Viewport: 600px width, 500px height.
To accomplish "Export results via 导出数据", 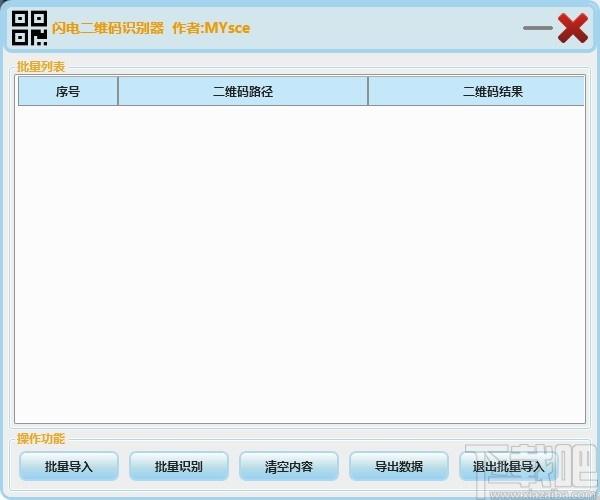I will tap(399, 466).
